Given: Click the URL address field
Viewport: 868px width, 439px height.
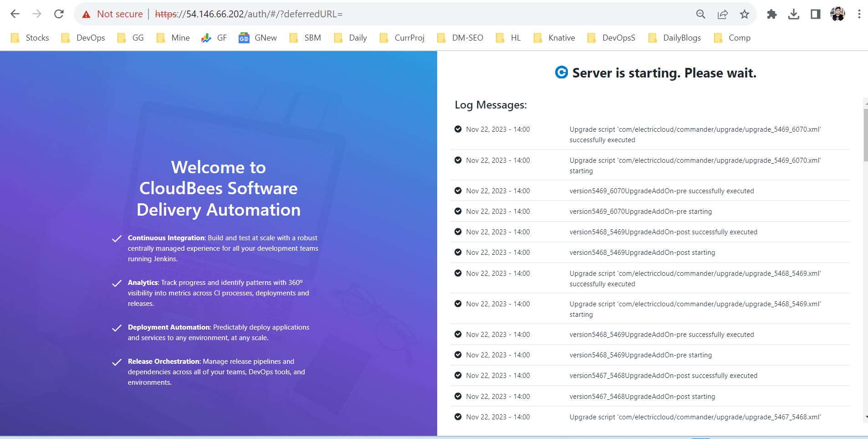Looking at the screenshot, I should [x=410, y=14].
